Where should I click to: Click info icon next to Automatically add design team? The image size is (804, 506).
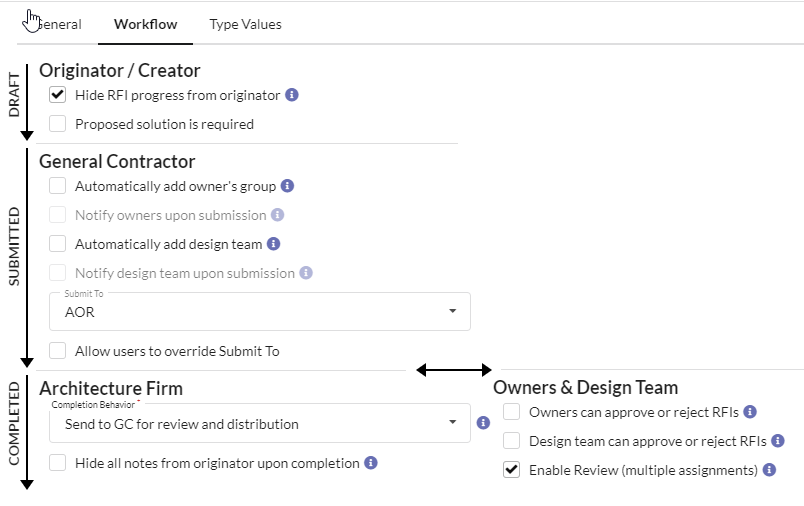[x=274, y=244]
